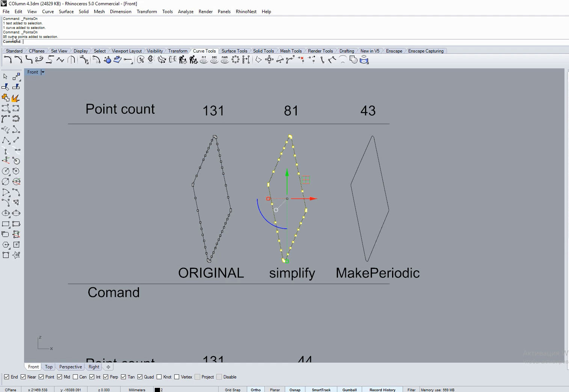569x392 pixels.
Task: Click the Extend curve dotted-line icon
Action: [x=128, y=60]
